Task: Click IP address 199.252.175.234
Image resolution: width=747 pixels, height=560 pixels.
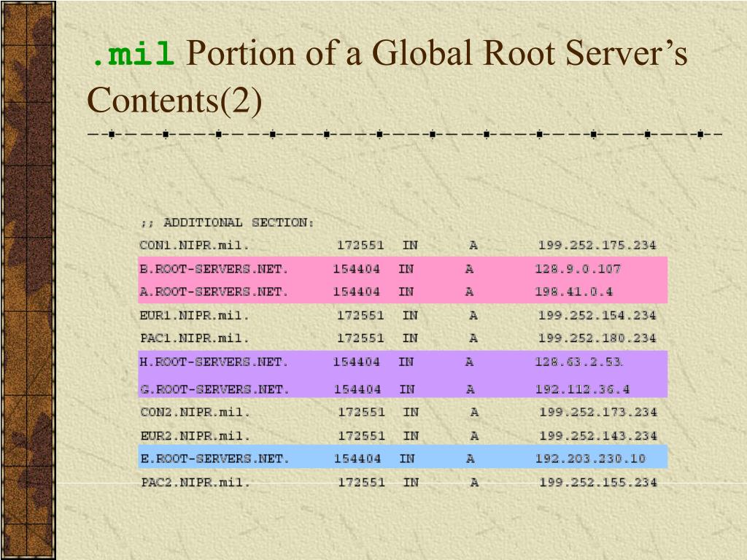Action: (597, 246)
